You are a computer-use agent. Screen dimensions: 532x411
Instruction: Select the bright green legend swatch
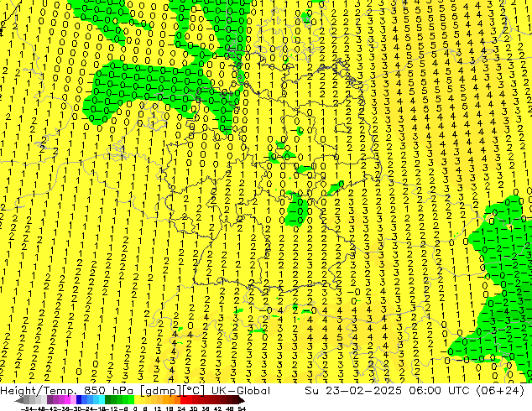coord(131,399)
